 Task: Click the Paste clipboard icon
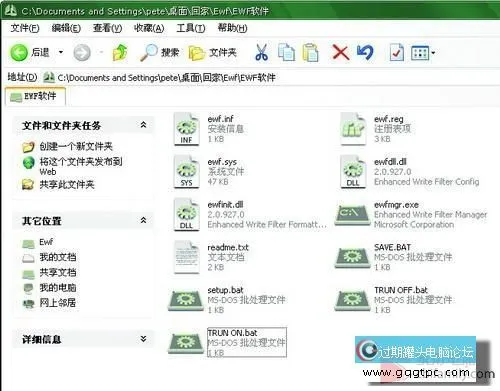[x=310, y=52]
